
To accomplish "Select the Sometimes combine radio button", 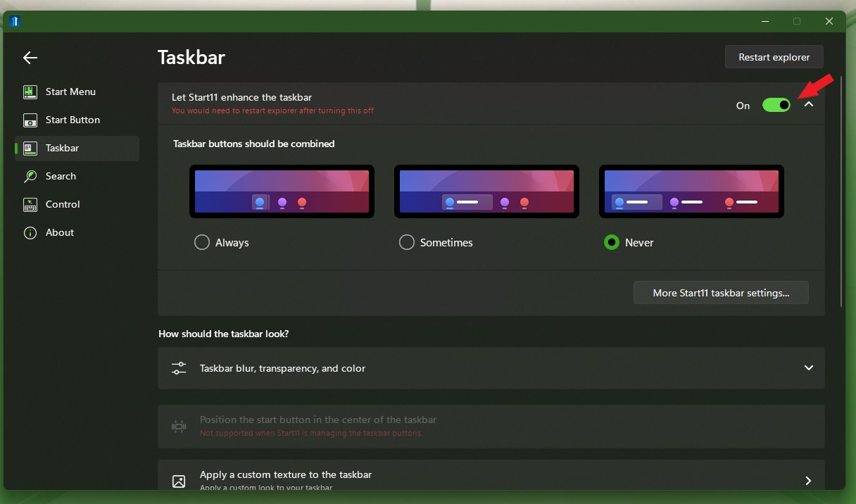I will (407, 242).
